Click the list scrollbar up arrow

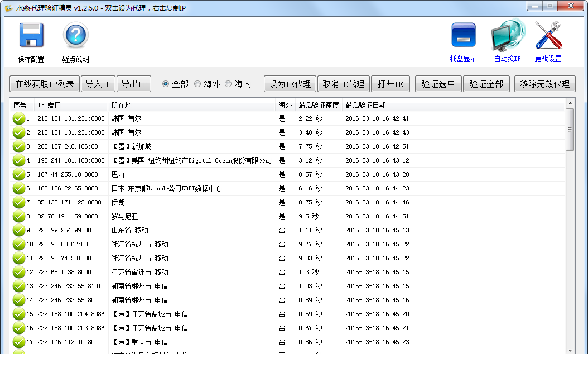click(x=570, y=103)
